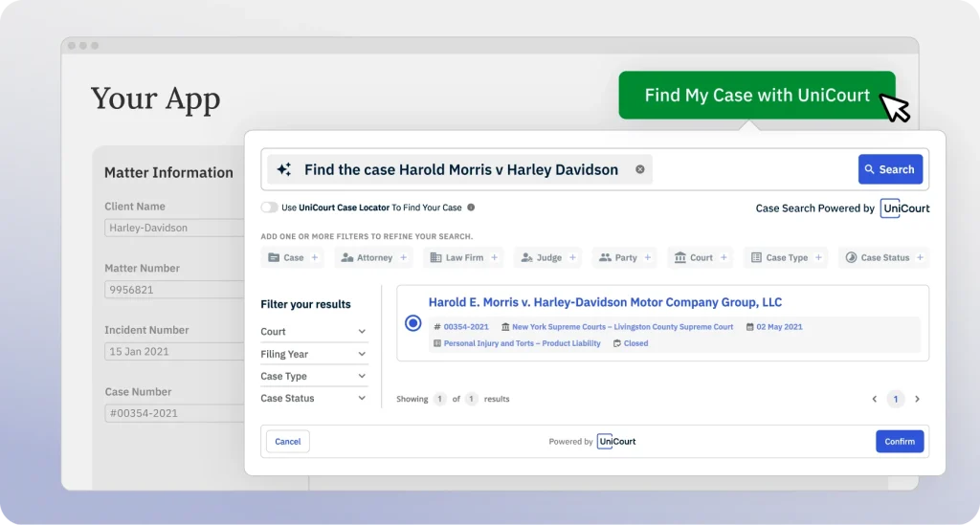Click the plus icon on Case filter

point(315,257)
